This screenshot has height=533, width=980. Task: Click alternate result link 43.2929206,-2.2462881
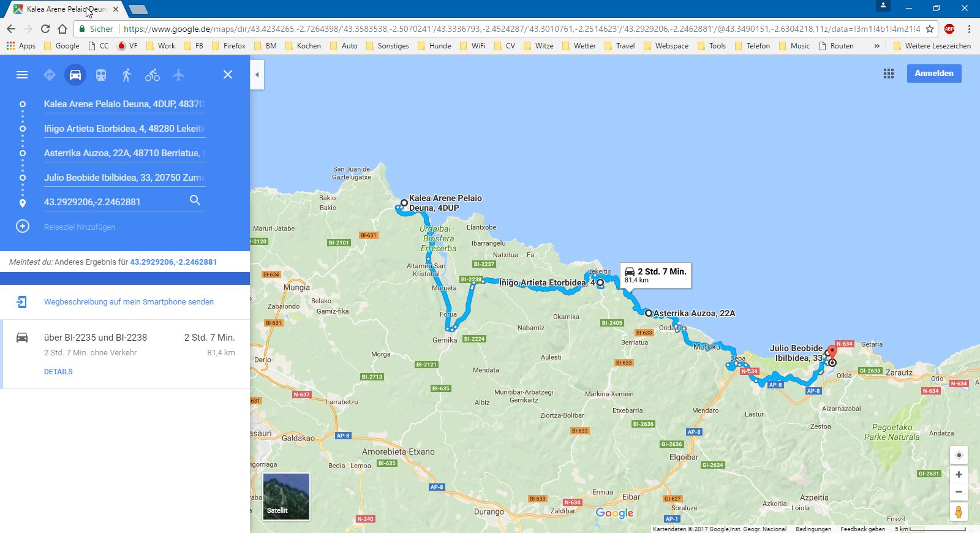pyautogui.click(x=173, y=262)
